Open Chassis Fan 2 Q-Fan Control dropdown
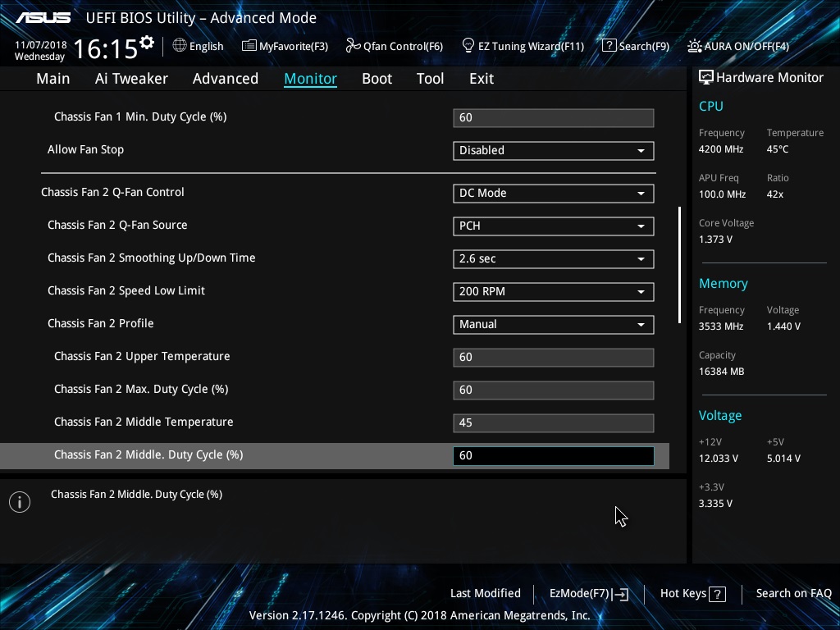This screenshot has width=840, height=630. point(554,194)
